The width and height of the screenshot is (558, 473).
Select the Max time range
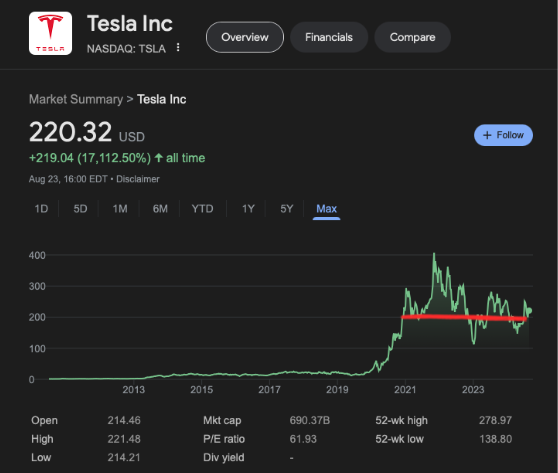pyautogui.click(x=326, y=209)
